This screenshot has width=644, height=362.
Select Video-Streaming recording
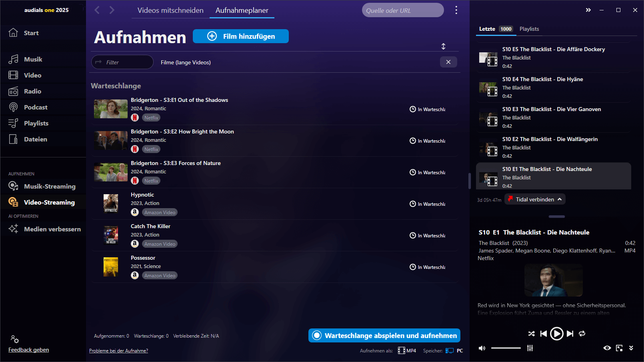tap(42, 202)
